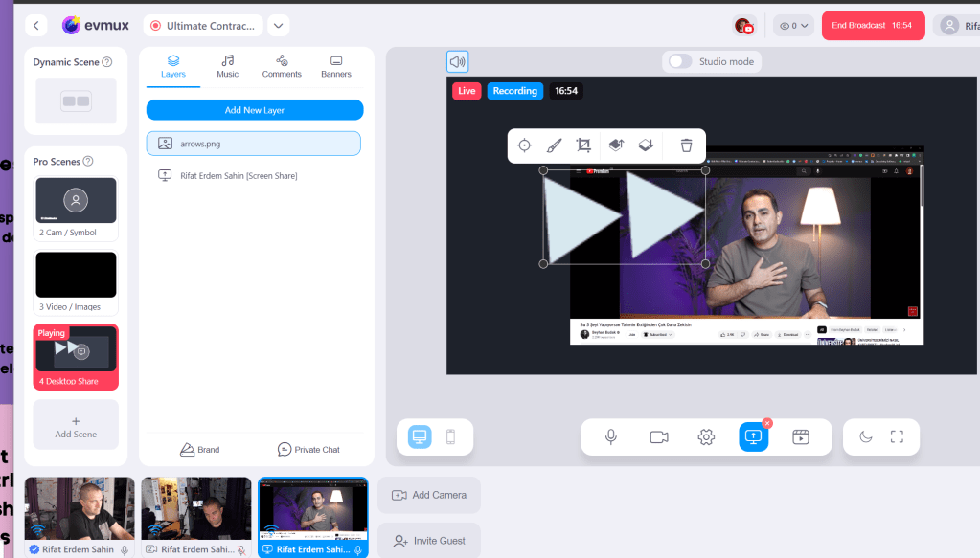980x558 pixels.
Task: Switch to desktop layout view
Action: coord(420,436)
